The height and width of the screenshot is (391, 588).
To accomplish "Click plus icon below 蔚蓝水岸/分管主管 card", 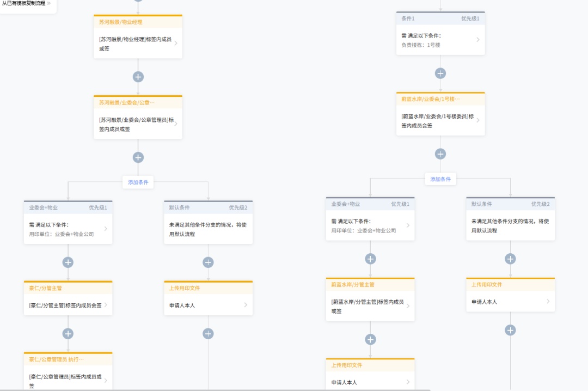I will tap(370, 339).
